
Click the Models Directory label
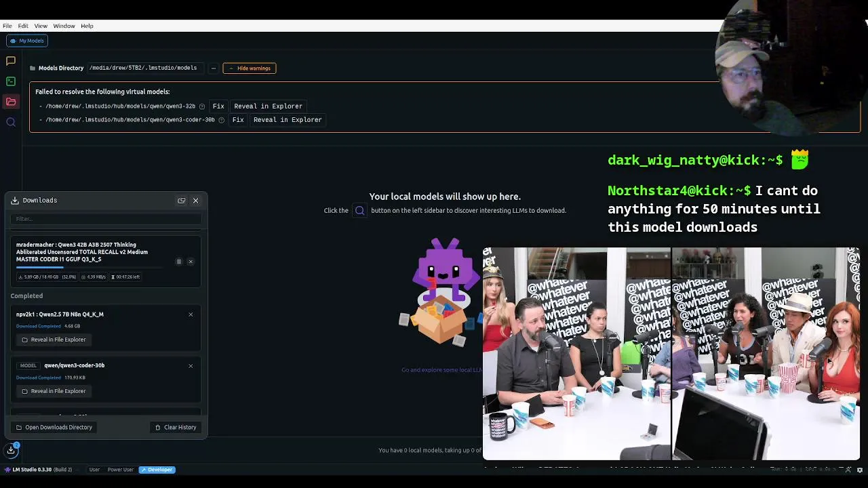(x=61, y=68)
